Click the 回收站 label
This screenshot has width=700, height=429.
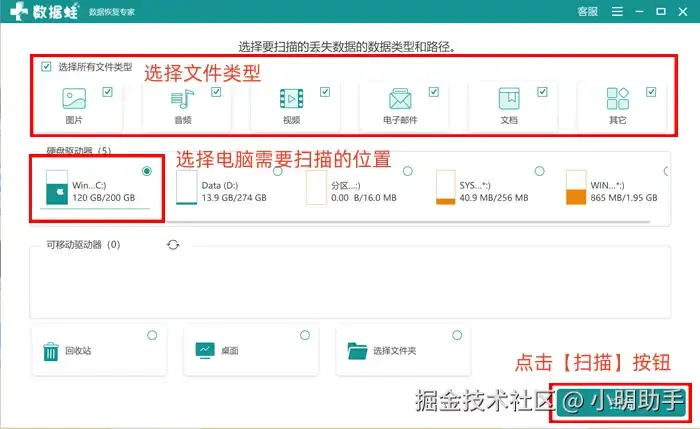(x=78, y=351)
